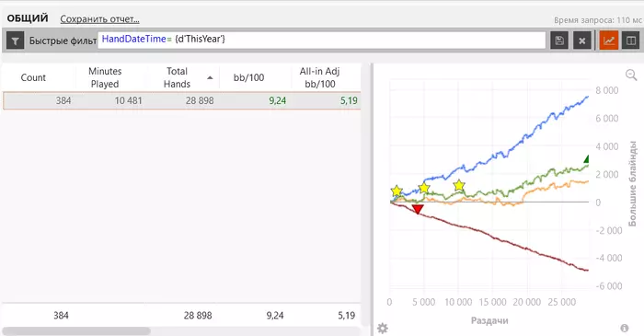Select the green '5,19' row cell
Screen dimensions: 644x336
point(349,100)
